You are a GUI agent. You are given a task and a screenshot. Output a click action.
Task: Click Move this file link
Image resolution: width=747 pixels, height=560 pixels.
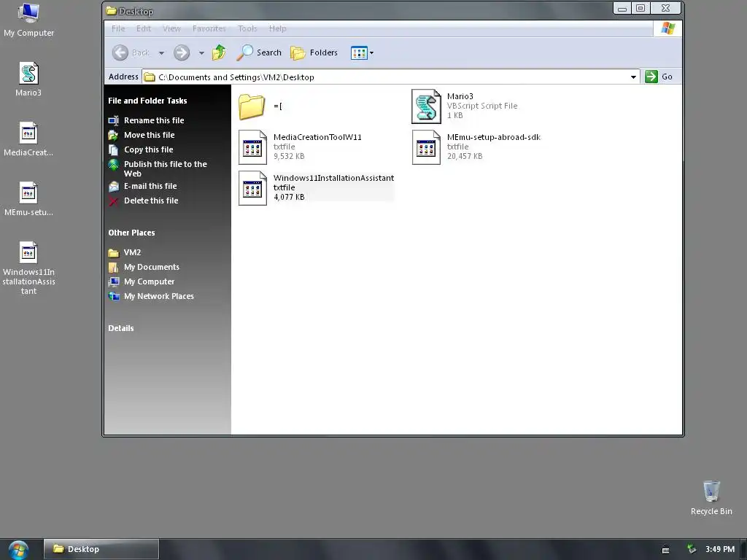pyautogui.click(x=149, y=135)
